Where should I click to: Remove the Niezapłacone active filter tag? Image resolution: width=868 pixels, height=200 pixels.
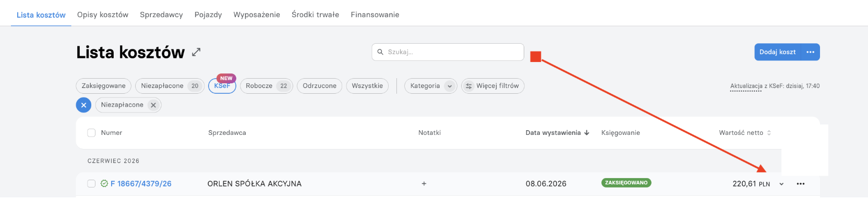[x=153, y=105]
